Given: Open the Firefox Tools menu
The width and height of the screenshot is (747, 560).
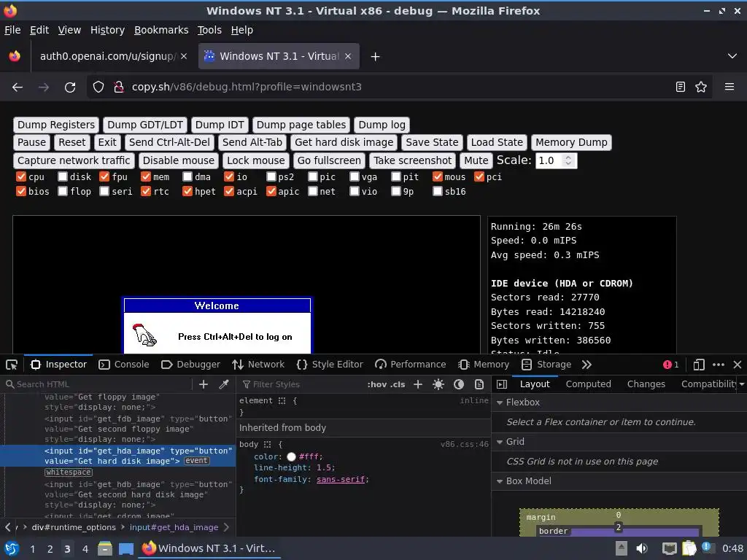Looking at the screenshot, I should (209, 30).
